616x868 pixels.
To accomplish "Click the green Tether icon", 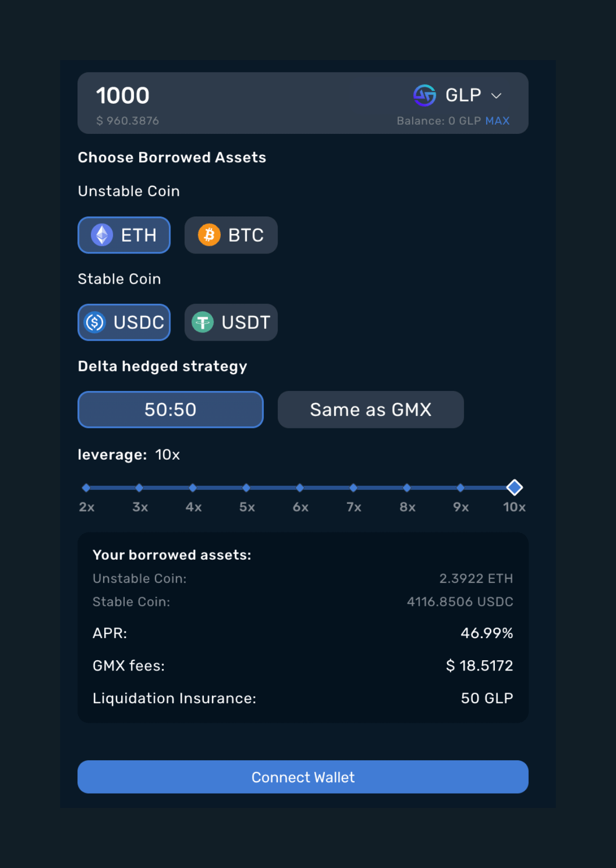I will 203,322.
